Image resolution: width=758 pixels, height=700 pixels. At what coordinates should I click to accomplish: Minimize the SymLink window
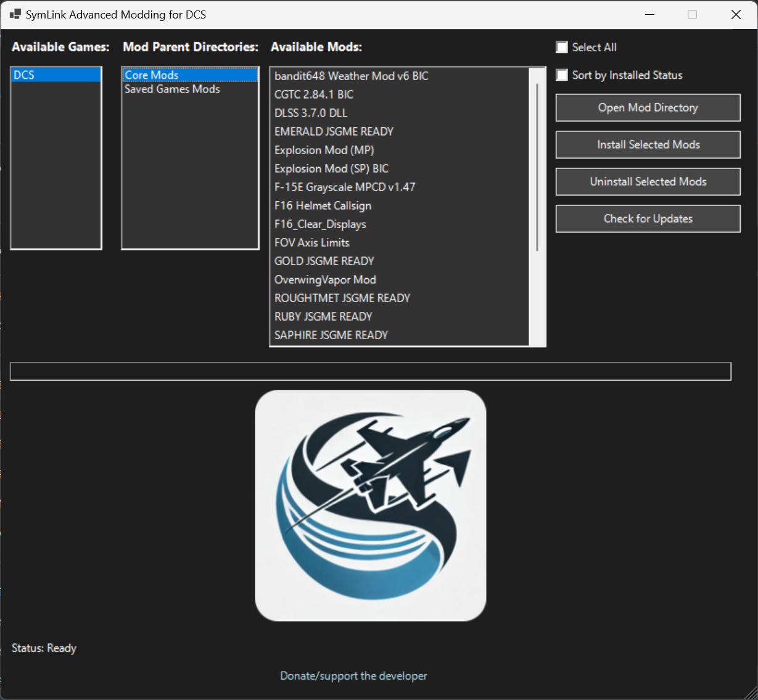[649, 15]
